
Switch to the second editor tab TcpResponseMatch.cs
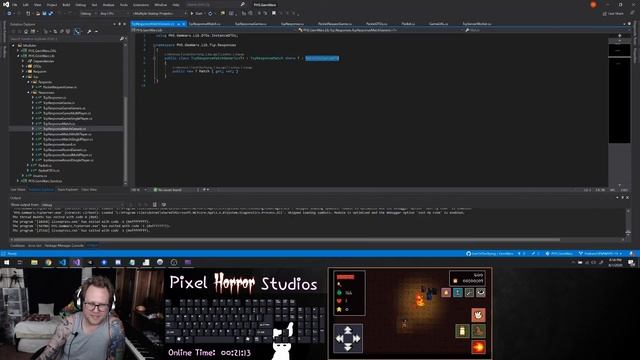(205, 24)
